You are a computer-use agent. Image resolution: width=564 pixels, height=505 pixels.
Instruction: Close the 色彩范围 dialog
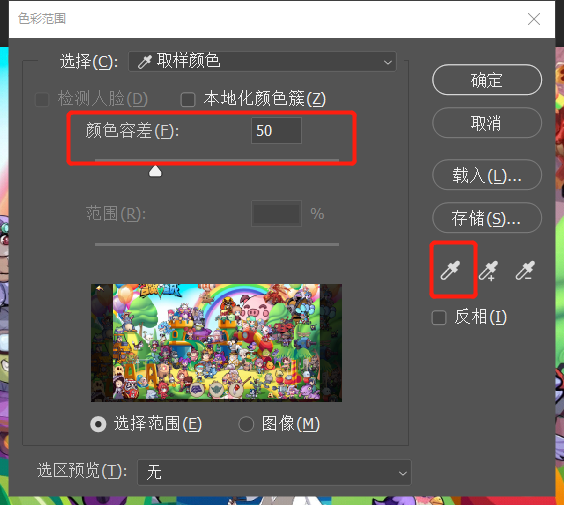(x=534, y=19)
